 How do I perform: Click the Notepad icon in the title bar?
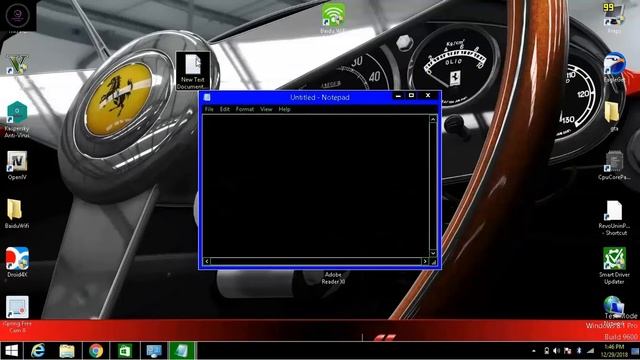pos(207,97)
